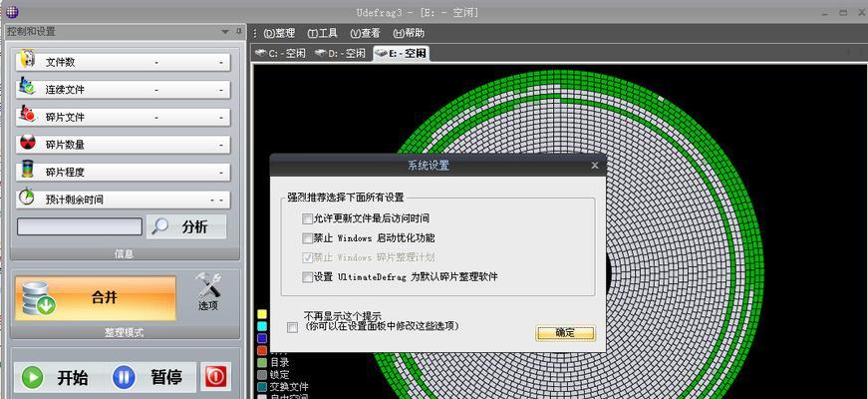Switch to drive C: tab
This screenshot has height=399, width=868.
(280, 54)
